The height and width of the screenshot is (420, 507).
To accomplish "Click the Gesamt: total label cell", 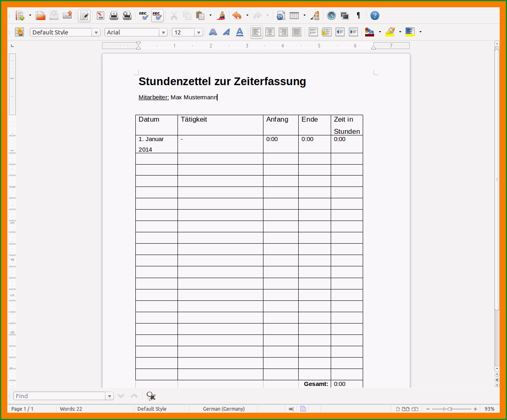I will point(314,384).
